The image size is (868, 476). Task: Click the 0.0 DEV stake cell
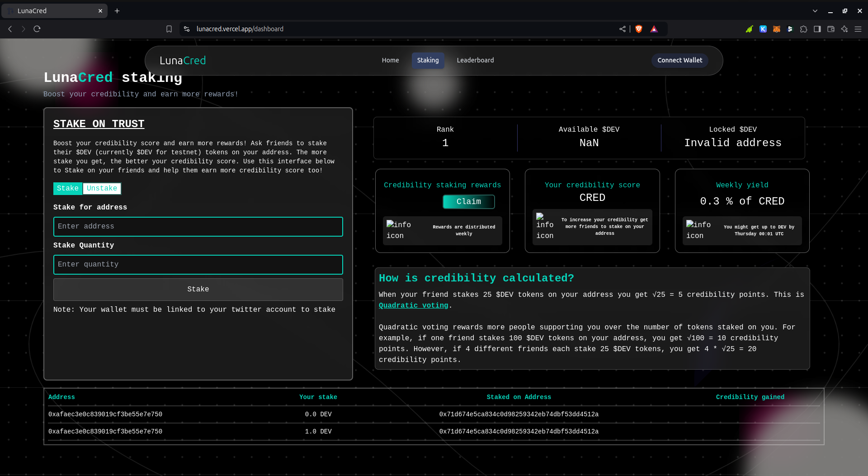tap(318, 414)
